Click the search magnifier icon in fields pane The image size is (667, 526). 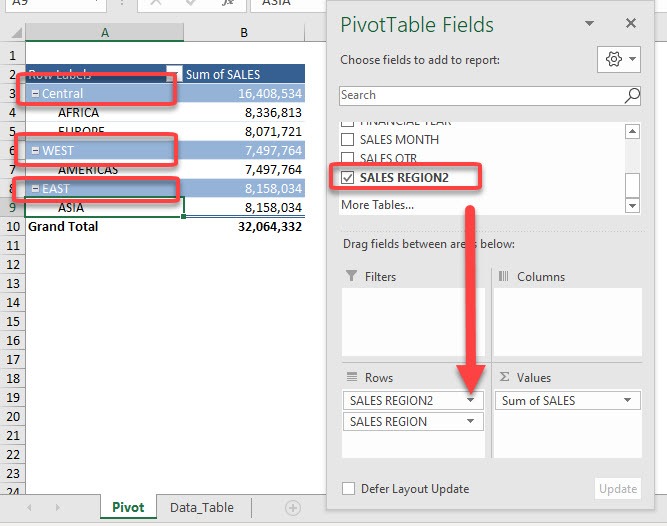pyautogui.click(x=632, y=95)
